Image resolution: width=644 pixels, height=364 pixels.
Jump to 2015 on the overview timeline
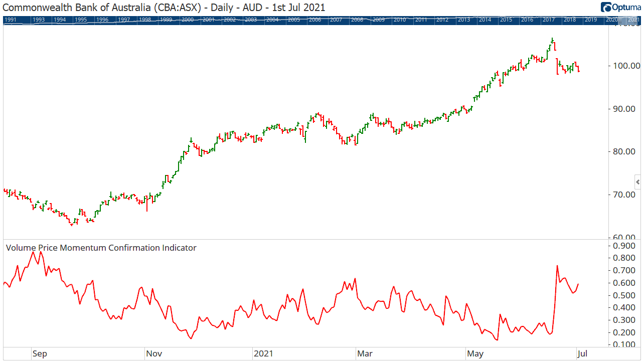coord(506,20)
